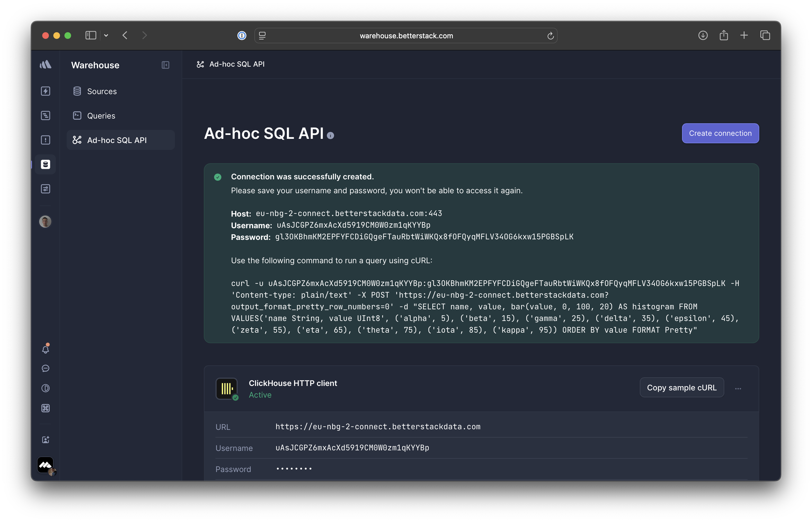Click the command shortcut icon in the rail
The height and width of the screenshot is (522, 812).
pyautogui.click(x=46, y=408)
